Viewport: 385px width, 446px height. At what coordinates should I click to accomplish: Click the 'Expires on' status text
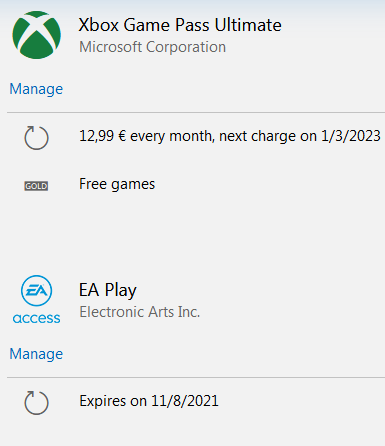tap(113, 401)
